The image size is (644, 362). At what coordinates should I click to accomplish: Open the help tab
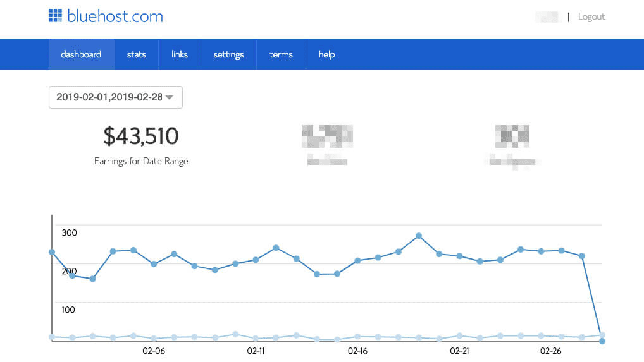coord(326,54)
